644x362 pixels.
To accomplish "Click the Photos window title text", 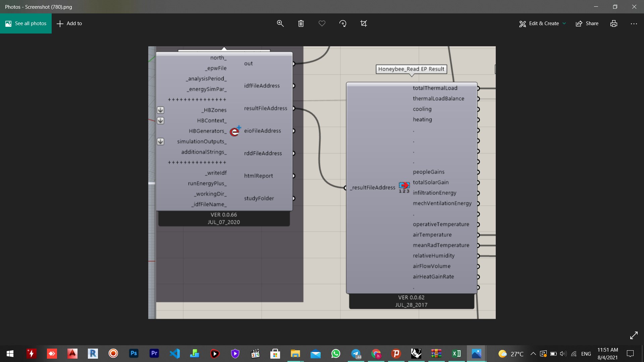I will [38, 7].
